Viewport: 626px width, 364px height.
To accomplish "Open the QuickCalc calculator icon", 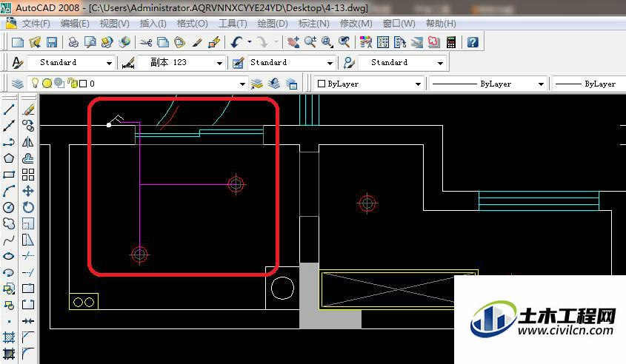I will click(451, 42).
